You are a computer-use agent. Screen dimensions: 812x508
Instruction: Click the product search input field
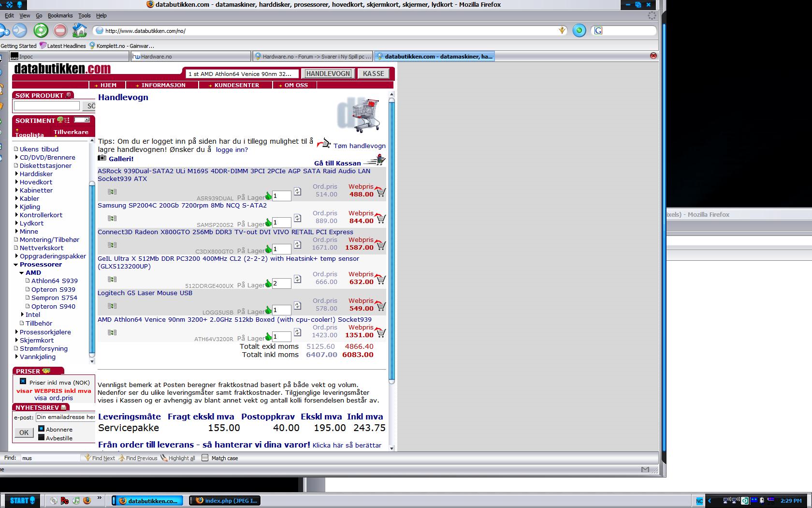47,105
